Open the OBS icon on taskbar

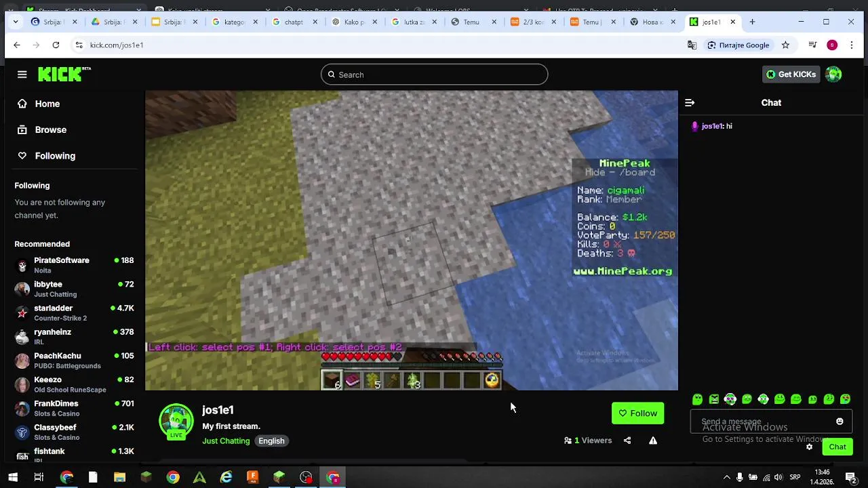click(x=306, y=477)
